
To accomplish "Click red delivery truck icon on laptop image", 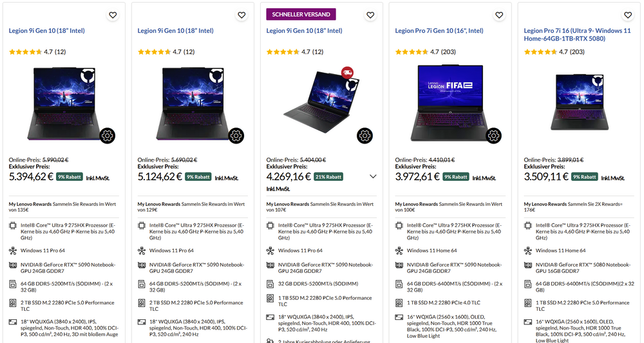I will (x=348, y=73).
